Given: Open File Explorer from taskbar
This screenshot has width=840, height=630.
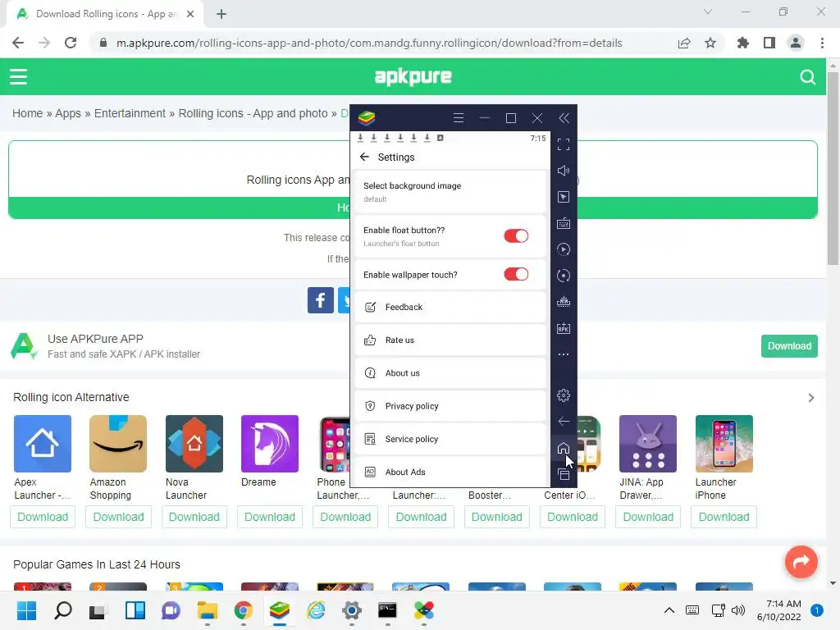Looking at the screenshot, I should click(x=208, y=610).
